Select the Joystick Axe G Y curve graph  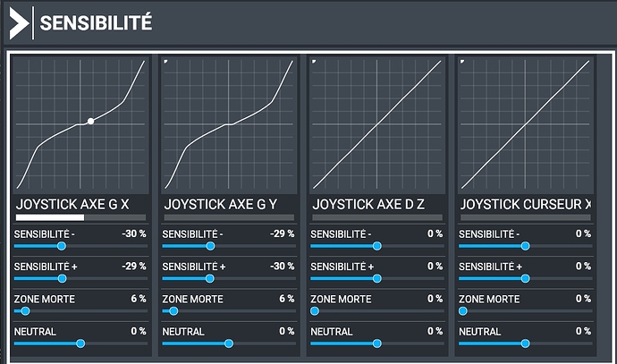click(x=229, y=125)
